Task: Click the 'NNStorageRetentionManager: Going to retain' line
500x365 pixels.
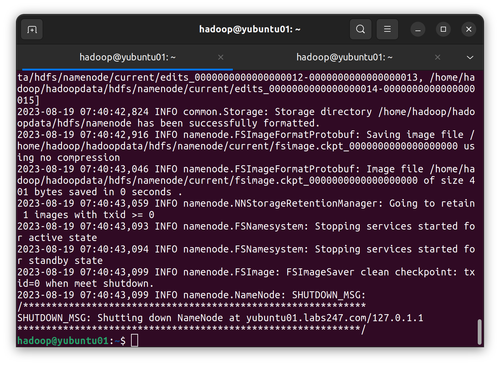Action: coord(246,203)
